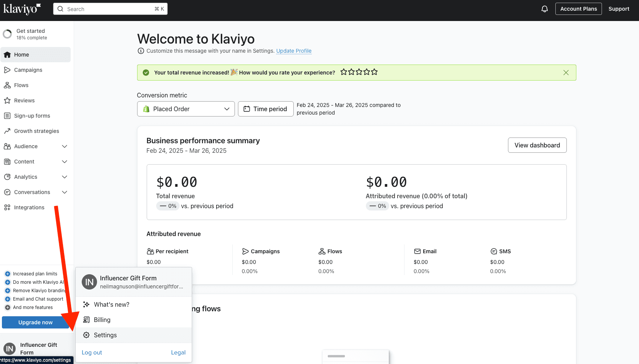Screen dimensions: 639x364
Task: Click the "Remove Klaviyo branding" text
Action: (x=40, y=291)
